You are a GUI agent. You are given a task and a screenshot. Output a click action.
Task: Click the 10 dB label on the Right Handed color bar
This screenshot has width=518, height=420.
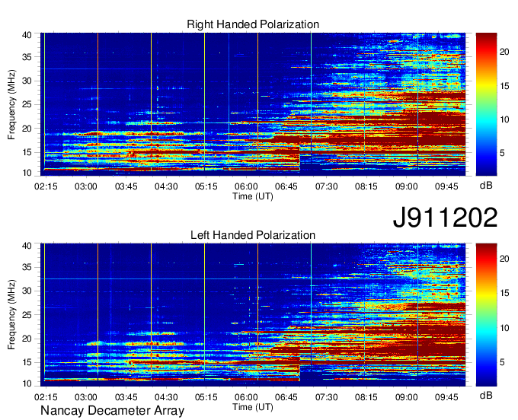(504, 119)
